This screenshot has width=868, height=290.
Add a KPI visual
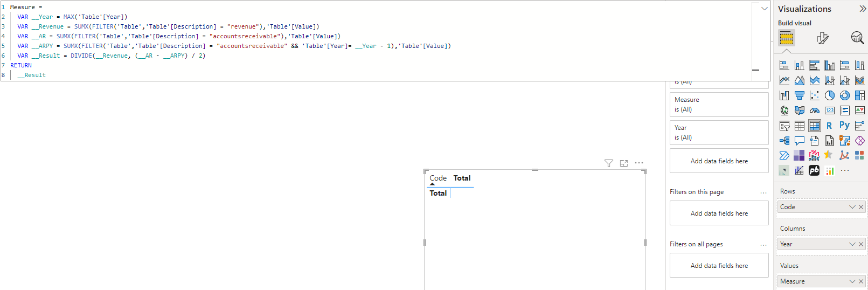[x=860, y=111]
